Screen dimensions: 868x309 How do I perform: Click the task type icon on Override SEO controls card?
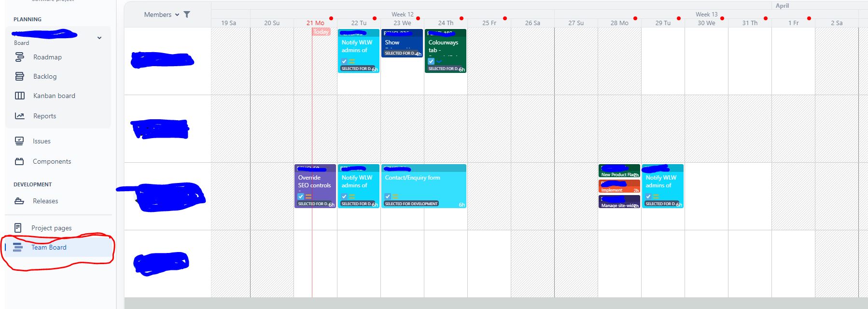[x=301, y=197]
